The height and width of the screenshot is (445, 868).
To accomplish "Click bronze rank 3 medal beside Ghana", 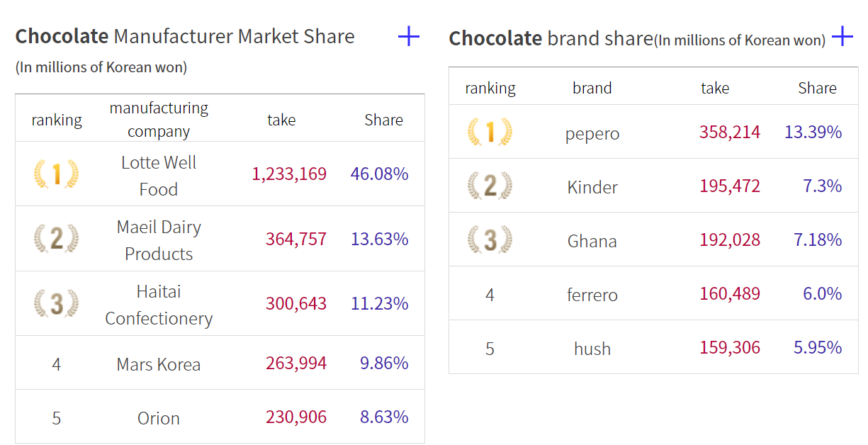I will pos(490,240).
